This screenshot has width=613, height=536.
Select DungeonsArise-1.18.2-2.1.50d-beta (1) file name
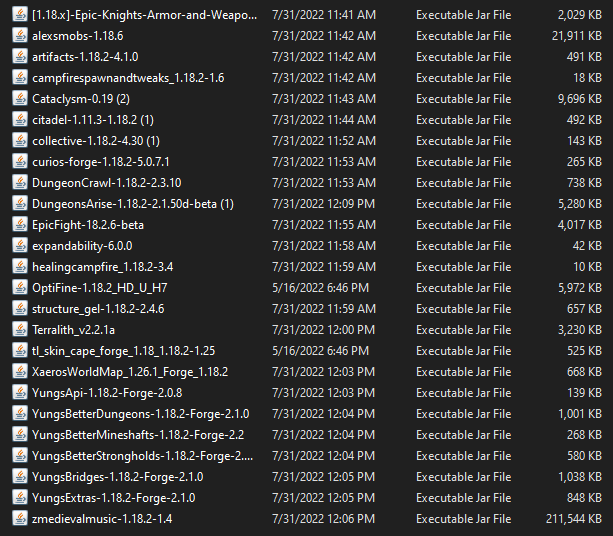(x=133, y=204)
